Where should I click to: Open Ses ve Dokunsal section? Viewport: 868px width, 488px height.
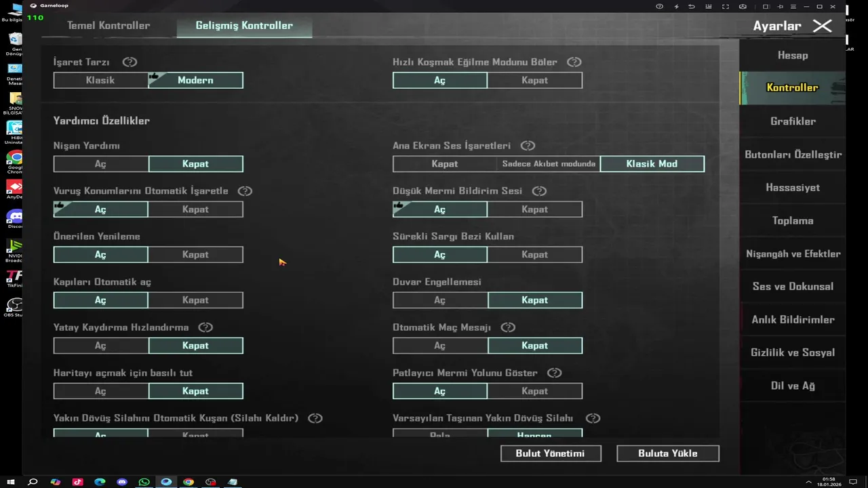(792, 287)
